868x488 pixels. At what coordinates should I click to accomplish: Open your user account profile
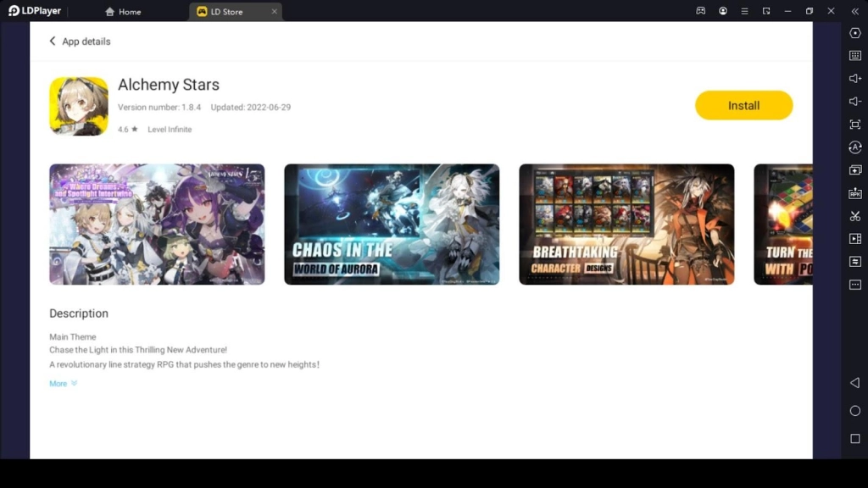pyautogui.click(x=723, y=11)
